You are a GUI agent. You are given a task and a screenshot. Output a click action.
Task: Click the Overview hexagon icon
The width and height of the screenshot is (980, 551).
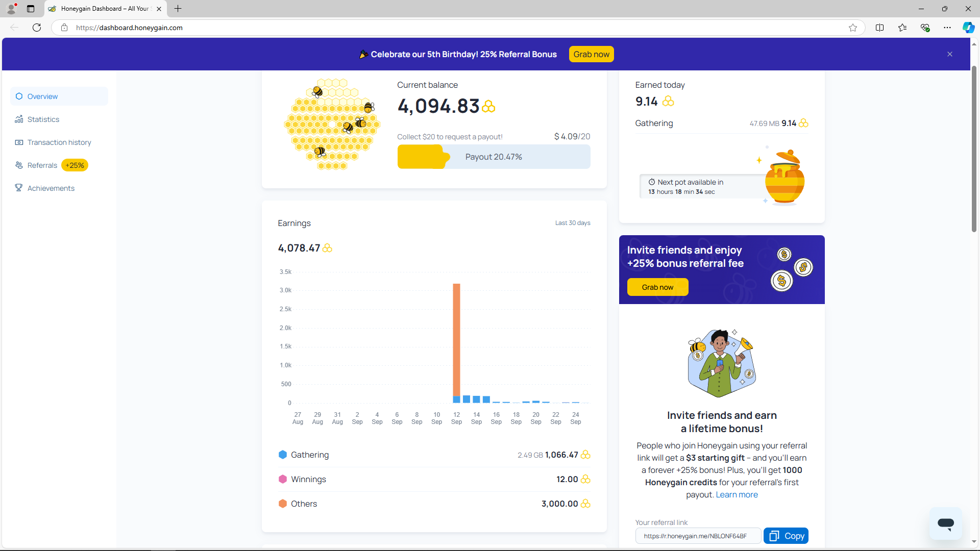pos(19,96)
